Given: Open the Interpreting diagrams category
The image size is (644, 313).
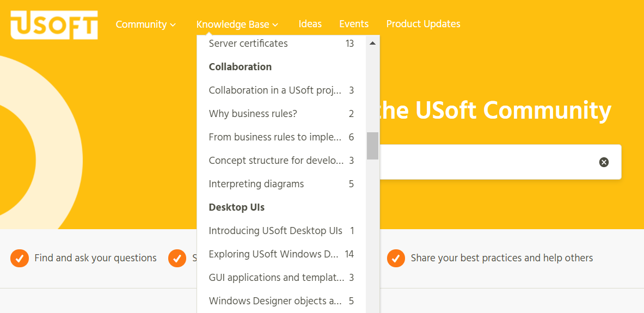Looking at the screenshot, I should (281, 183).
